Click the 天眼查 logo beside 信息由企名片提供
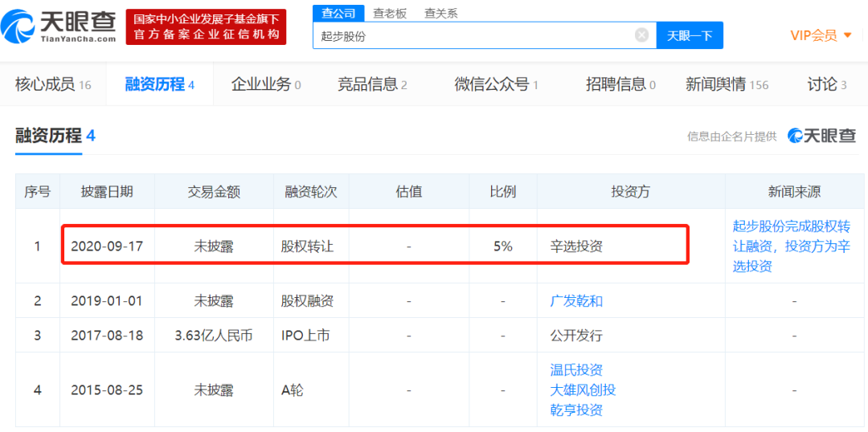Image resolution: width=868 pixels, height=432 pixels. [x=821, y=136]
